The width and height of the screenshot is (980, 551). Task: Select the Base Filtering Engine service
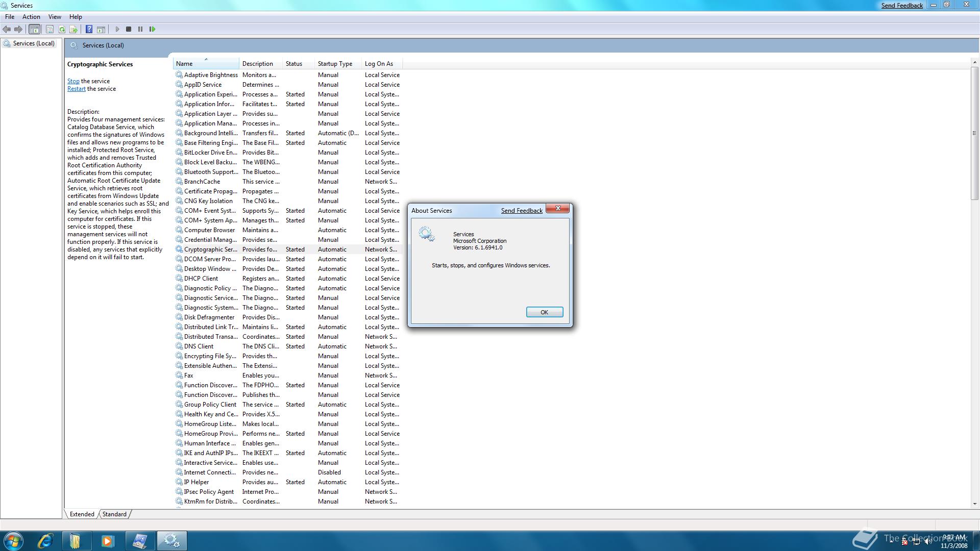pos(288,143)
